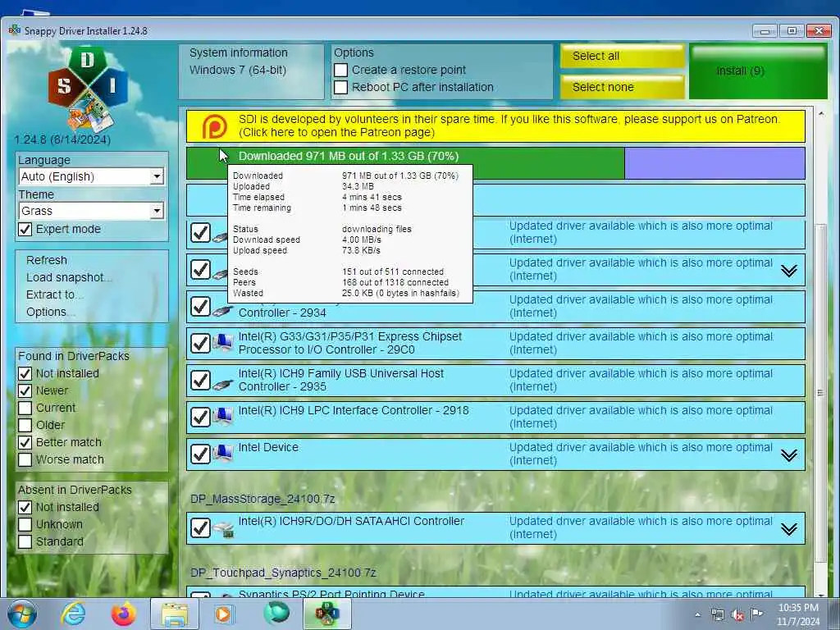Click Snappy Driver Installer taskbar button

tap(326, 614)
